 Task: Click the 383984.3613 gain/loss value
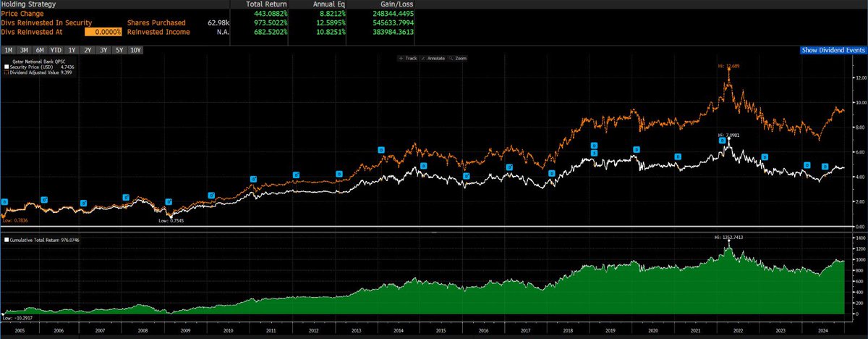coord(395,32)
